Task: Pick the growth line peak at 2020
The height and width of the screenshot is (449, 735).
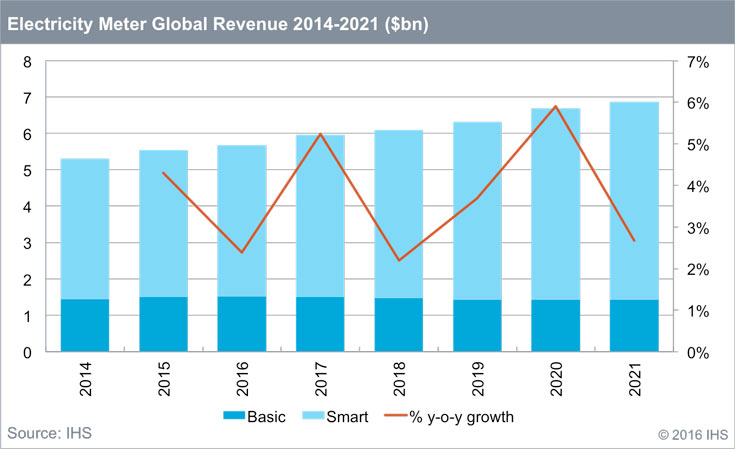Action: pos(555,106)
